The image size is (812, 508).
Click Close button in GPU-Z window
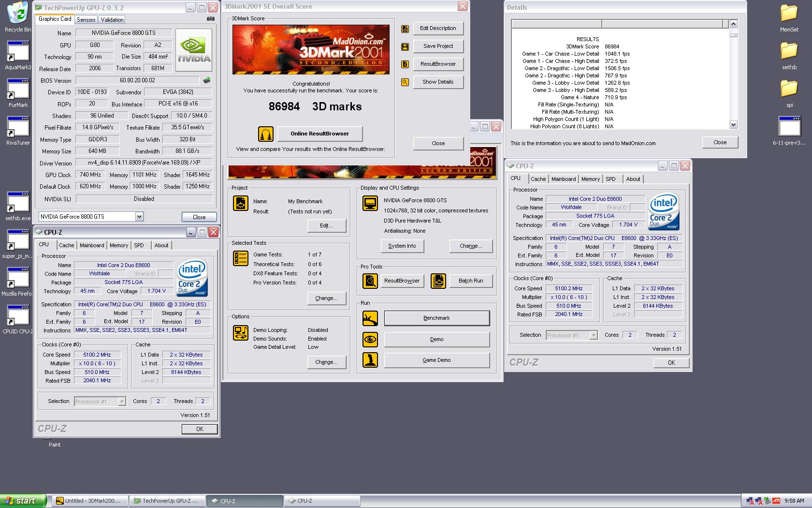[x=199, y=217]
